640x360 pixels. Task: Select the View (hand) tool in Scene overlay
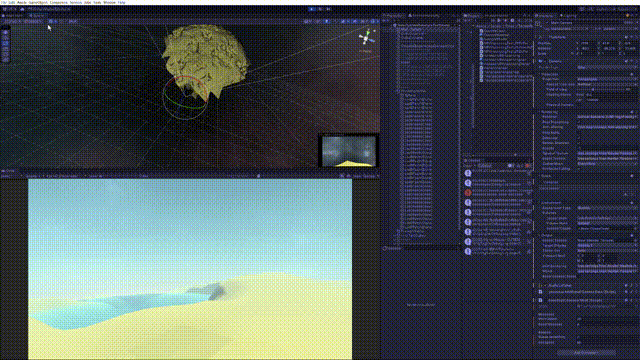pos(5,33)
